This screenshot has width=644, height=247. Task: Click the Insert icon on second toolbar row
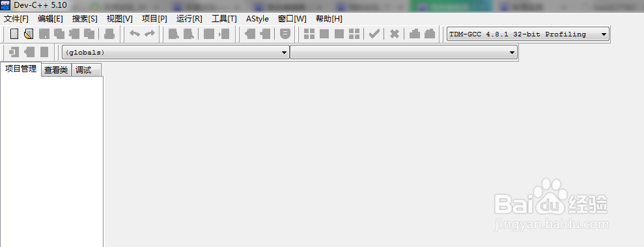pyautogui.click(x=14, y=52)
